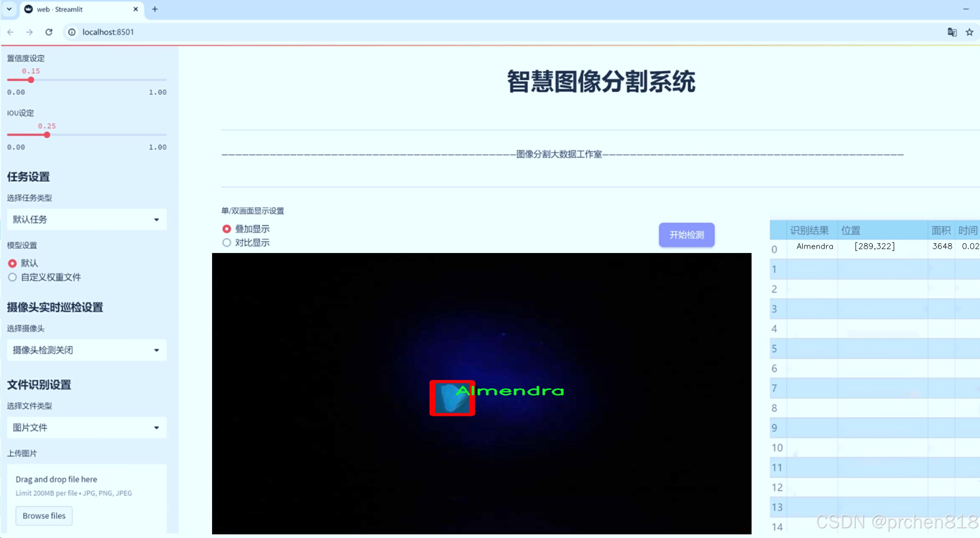Click the Browse files button
980x538 pixels.
coord(44,515)
